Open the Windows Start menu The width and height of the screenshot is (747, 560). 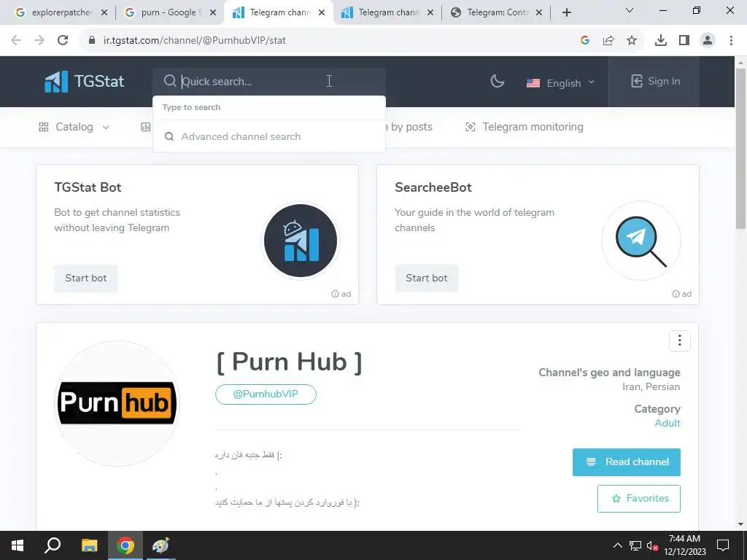(18, 545)
